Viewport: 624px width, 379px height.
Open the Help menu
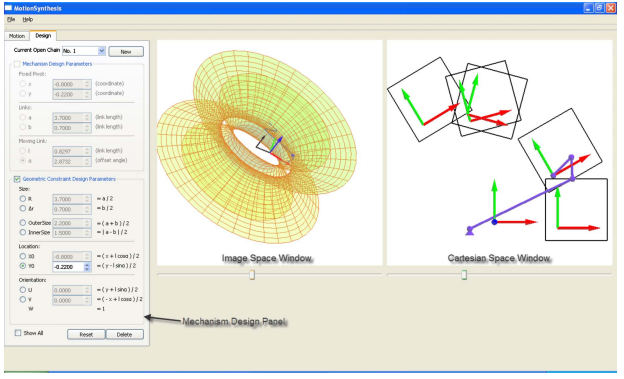[27, 20]
